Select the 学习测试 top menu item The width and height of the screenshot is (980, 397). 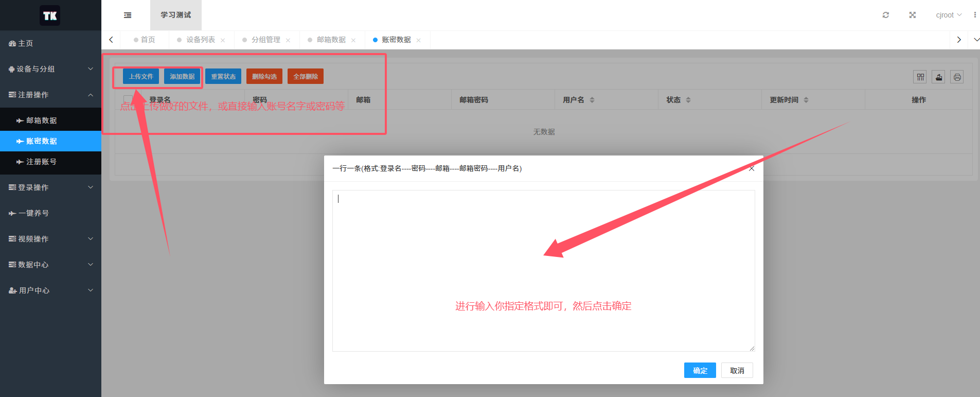176,15
